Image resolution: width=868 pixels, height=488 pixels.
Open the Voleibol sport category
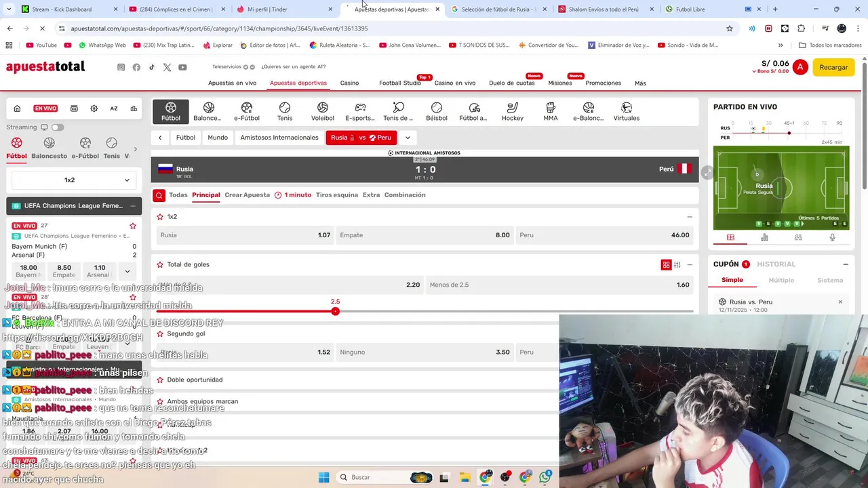coord(323,112)
